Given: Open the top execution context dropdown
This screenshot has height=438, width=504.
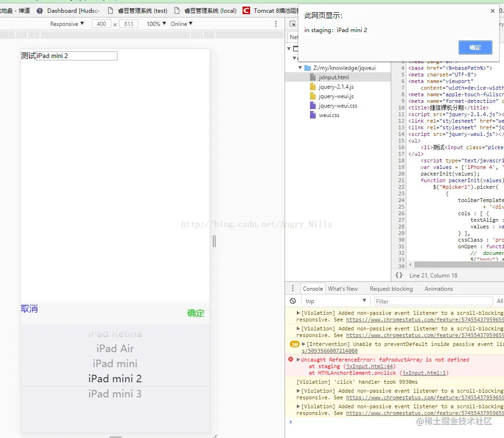Looking at the screenshot, I should [x=335, y=301].
